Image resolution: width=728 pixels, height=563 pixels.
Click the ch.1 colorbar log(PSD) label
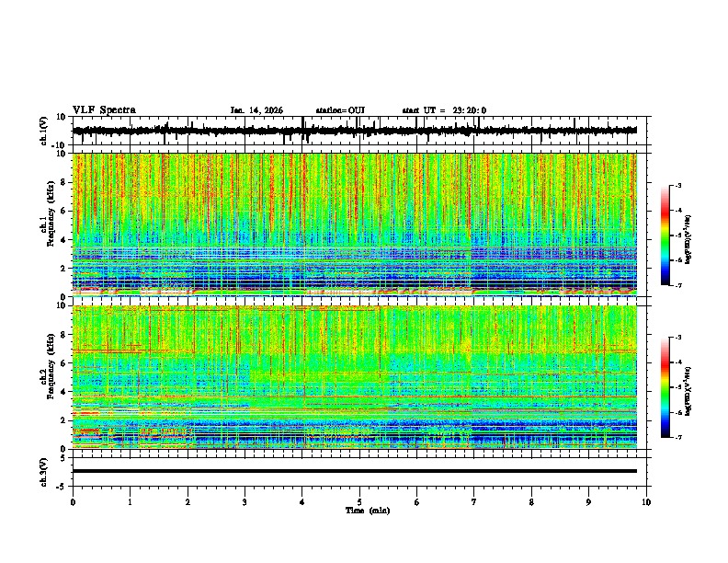688,239
